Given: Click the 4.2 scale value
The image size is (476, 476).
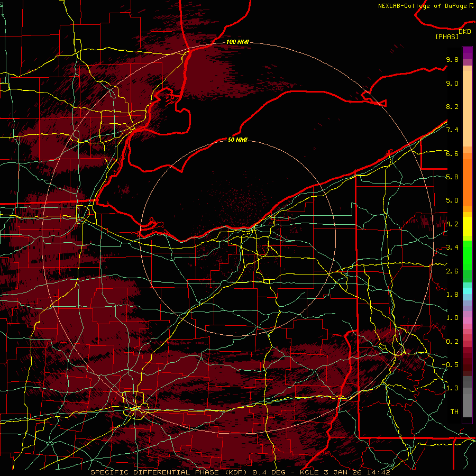Looking at the screenshot, I should pyautogui.click(x=452, y=224).
